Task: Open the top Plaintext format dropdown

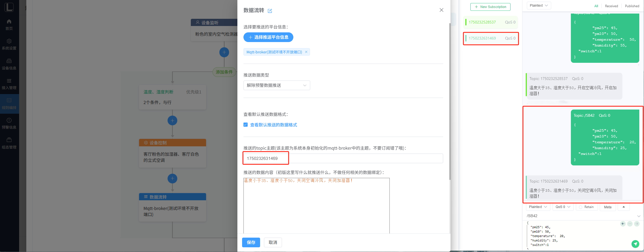Action: 538,6
